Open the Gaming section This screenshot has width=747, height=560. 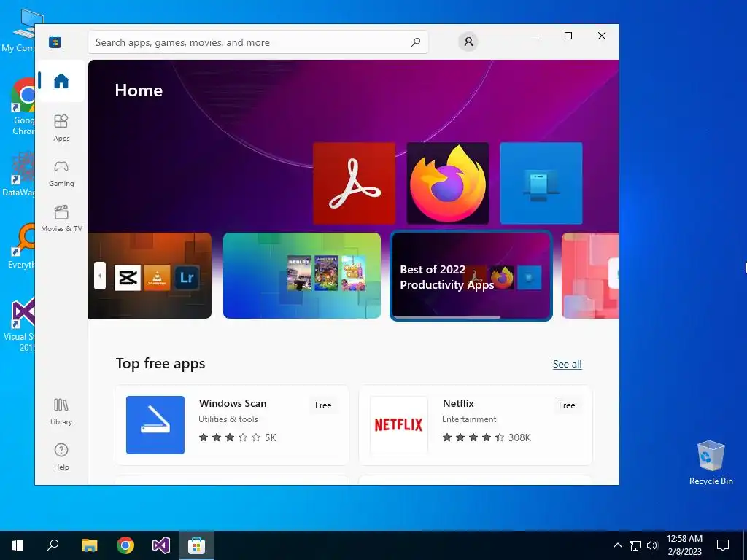coord(61,173)
